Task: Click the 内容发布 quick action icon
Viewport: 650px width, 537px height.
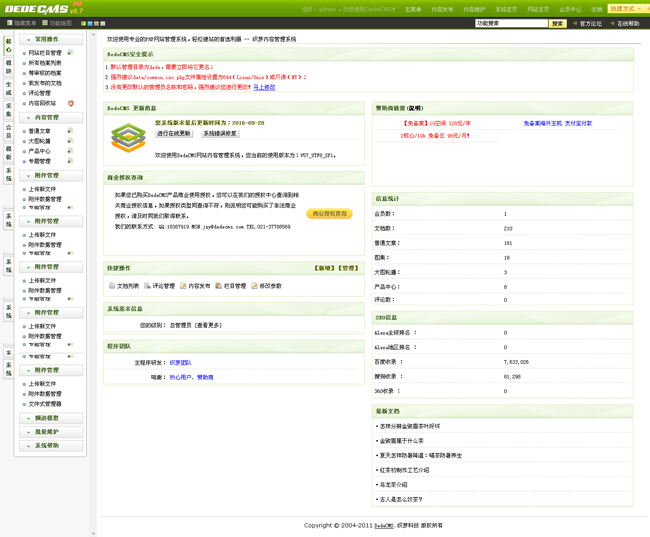Action: (x=183, y=286)
